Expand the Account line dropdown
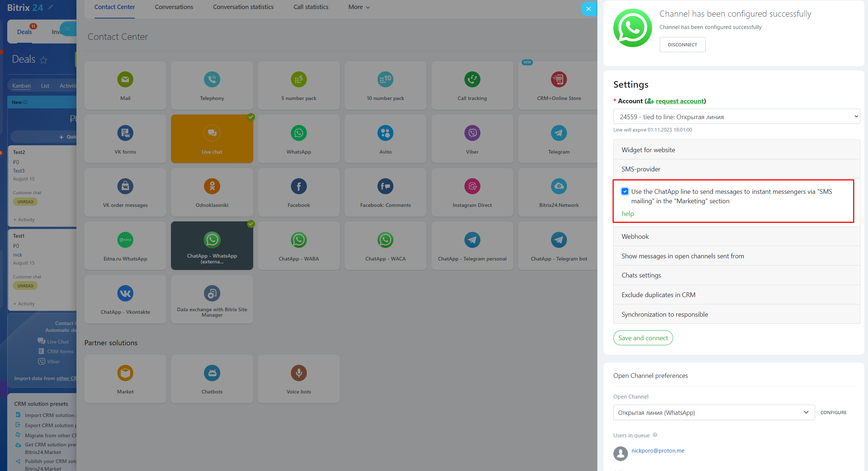This screenshot has height=471, width=868. pyautogui.click(x=736, y=117)
